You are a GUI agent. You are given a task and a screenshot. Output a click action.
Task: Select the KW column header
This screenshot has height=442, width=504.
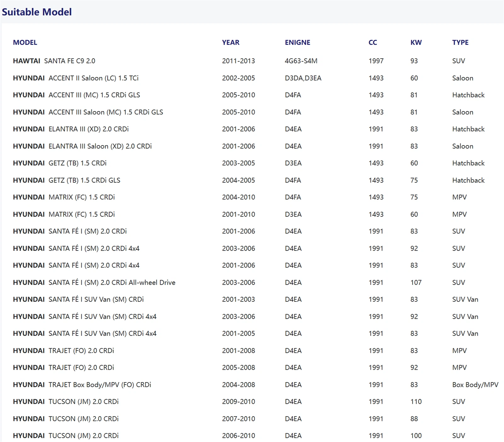tap(416, 43)
